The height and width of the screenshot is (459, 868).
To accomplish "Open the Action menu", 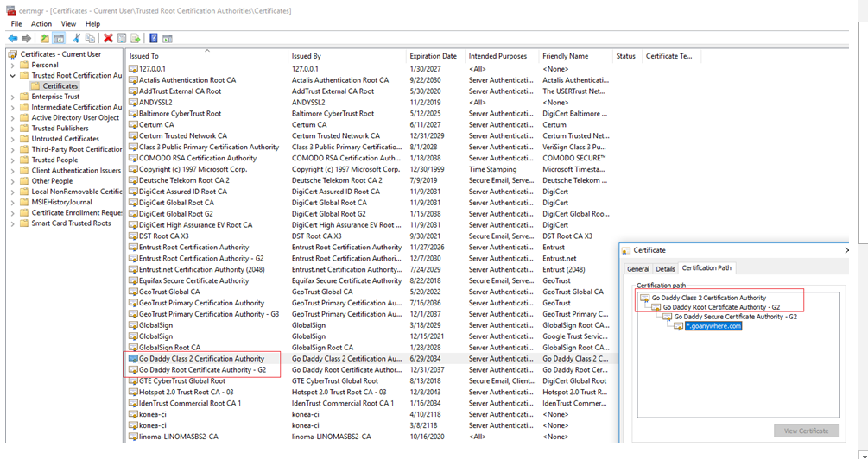I will tap(41, 24).
